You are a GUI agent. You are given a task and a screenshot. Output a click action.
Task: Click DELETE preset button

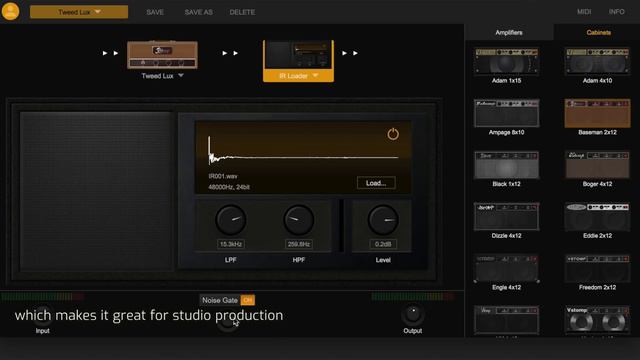coord(242,12)
